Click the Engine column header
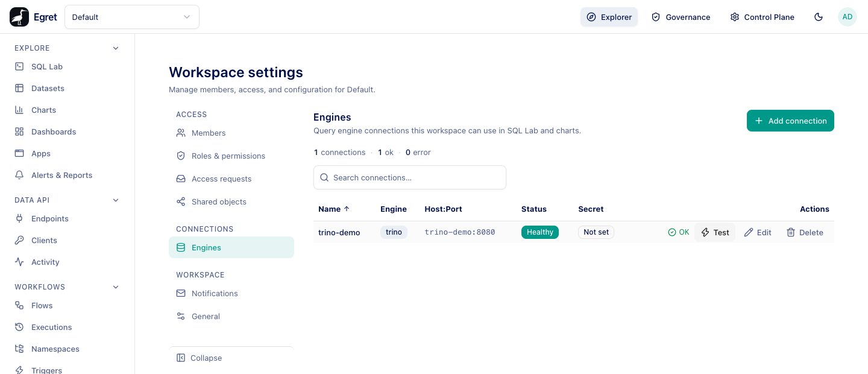The height and width of the screenshot is (374, 868). (394, 209)
